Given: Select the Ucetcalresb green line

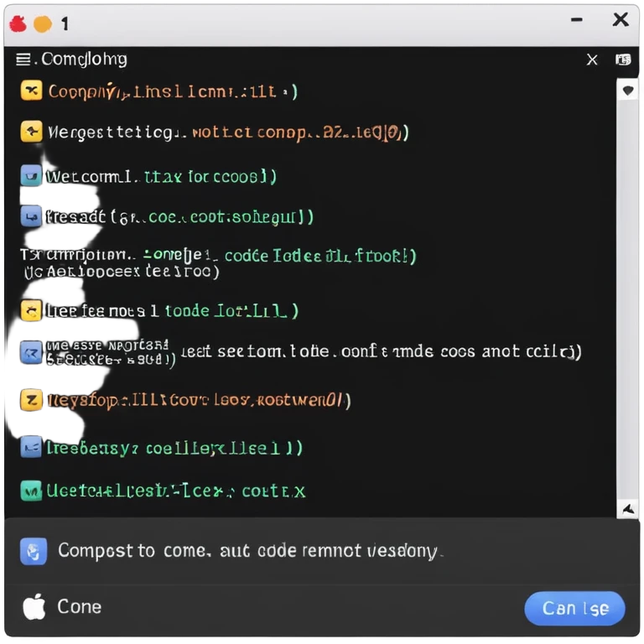Looking at the screenshot, I should pos(176,491).
